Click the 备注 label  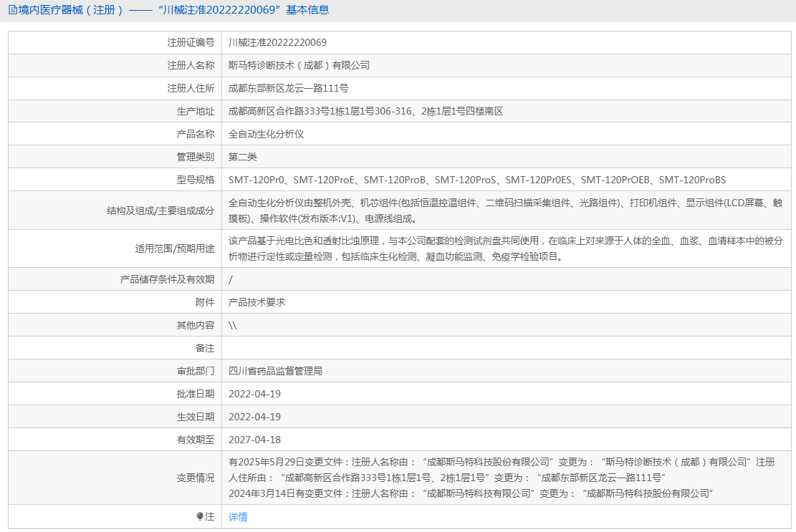tap(205, 348)
